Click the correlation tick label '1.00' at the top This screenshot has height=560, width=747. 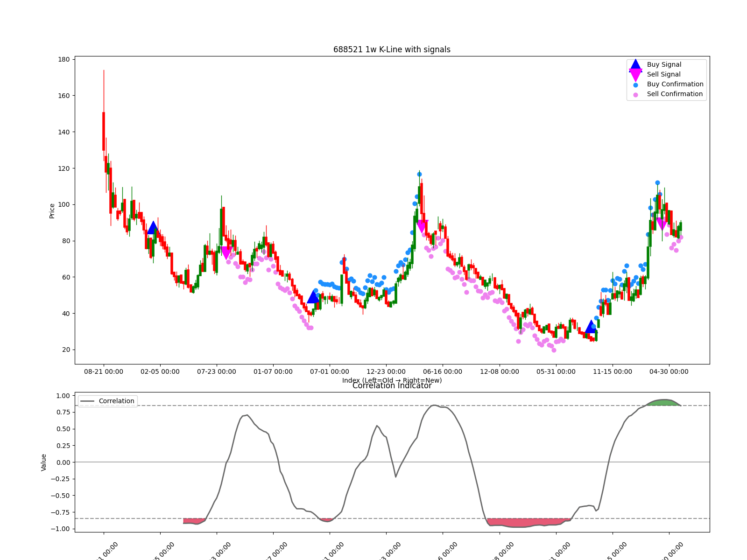click(x=63, y=396)
